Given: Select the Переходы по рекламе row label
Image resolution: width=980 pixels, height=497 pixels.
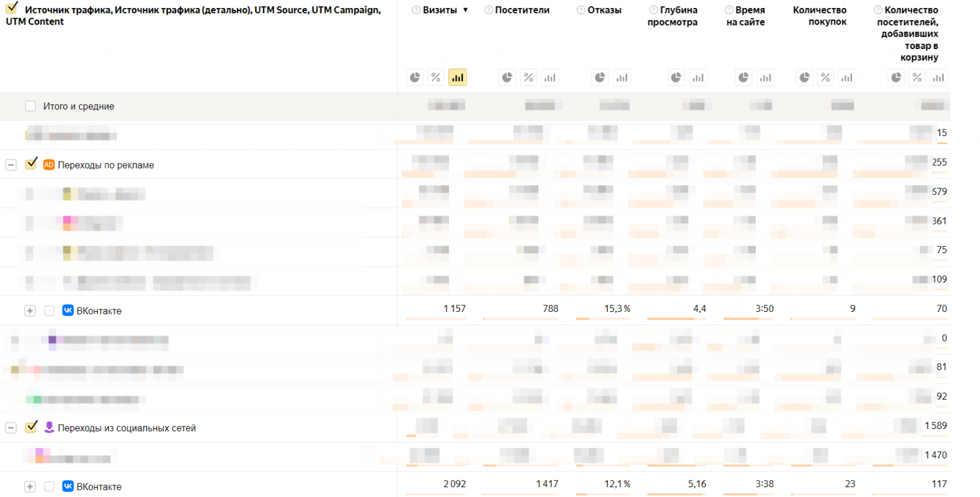Looking at the screenshot, I should pyautogui.click(x=106, y=165).
